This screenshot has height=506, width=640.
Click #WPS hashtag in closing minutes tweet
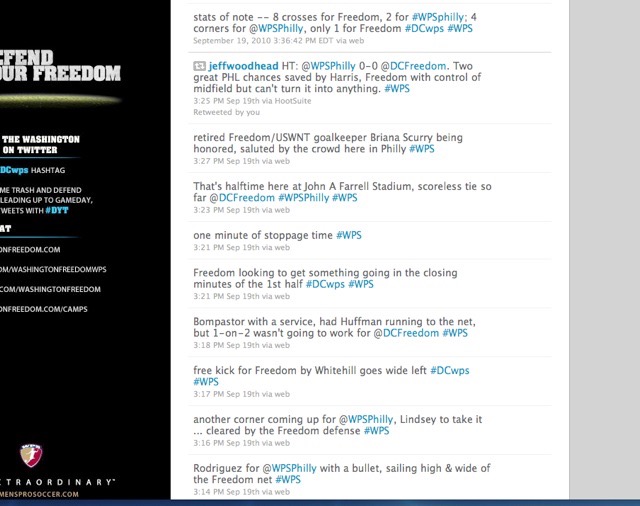361,284
